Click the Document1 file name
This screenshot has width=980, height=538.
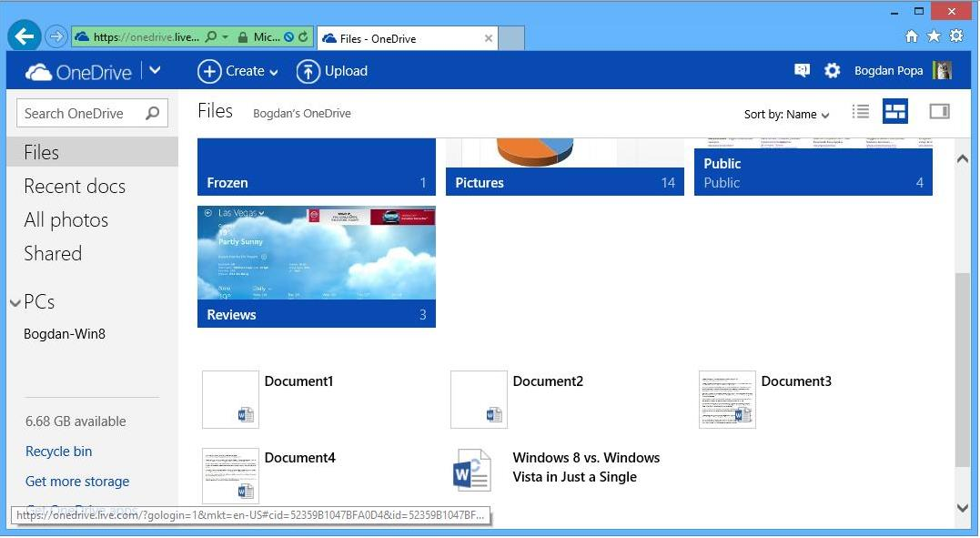coord(298,381)
